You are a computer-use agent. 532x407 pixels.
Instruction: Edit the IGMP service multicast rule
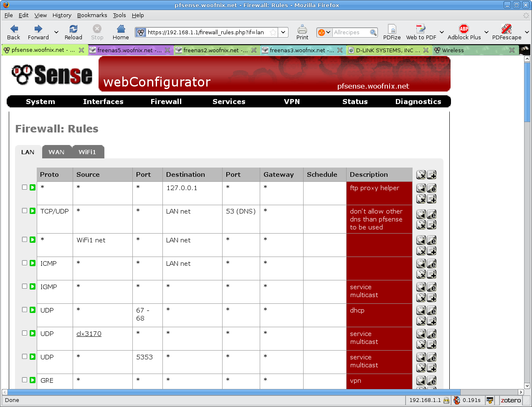coord(431,287)
